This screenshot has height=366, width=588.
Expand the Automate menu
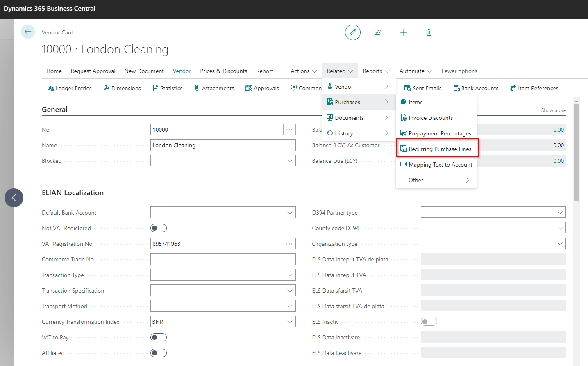point(415,71)
